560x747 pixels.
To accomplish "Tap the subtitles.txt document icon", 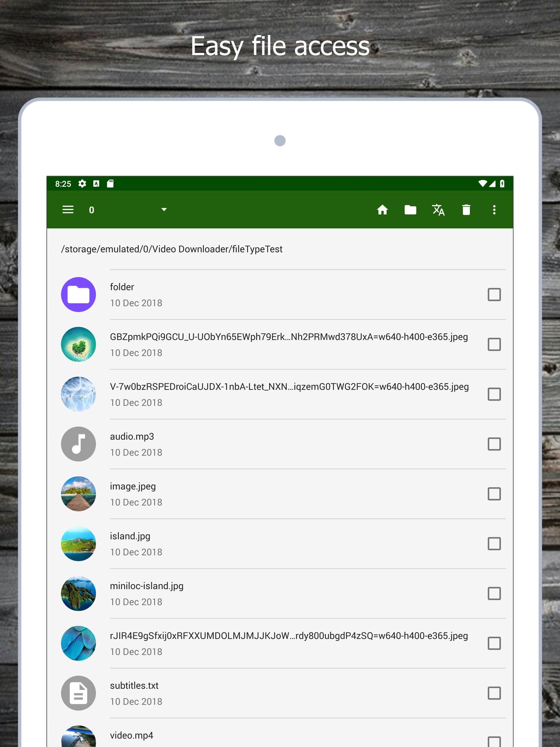I will pos(78,693).
